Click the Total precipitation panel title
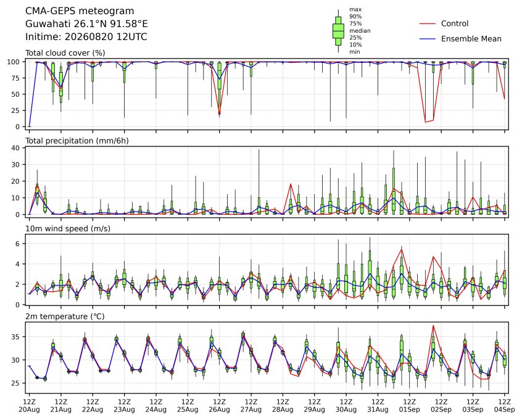This screenshot has height=420, width=522. tap(77, 141)
